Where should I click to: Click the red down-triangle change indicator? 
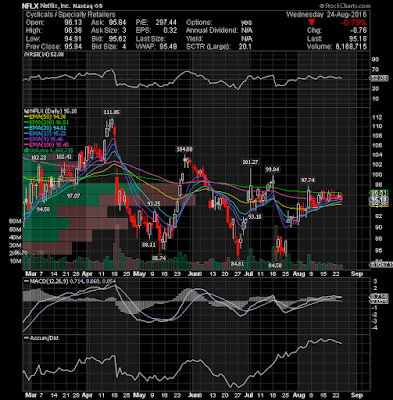pyautogui.click(x=311, y=22)
